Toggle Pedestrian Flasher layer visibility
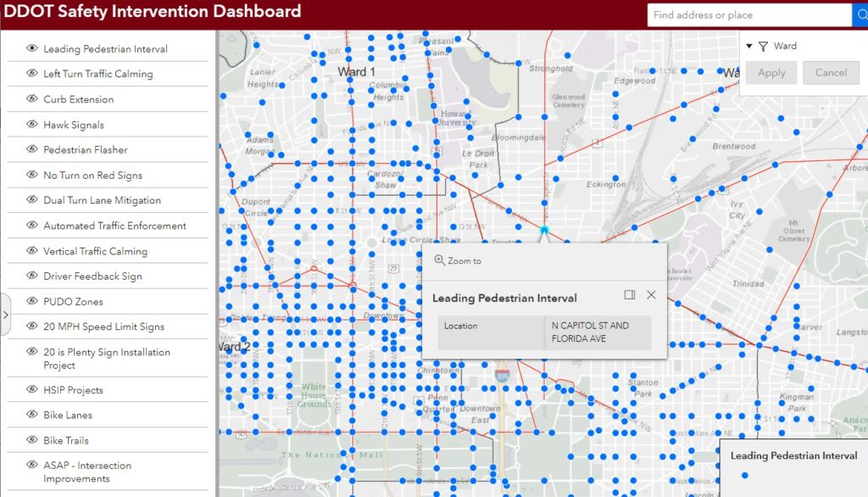 [x=32, y=149]
